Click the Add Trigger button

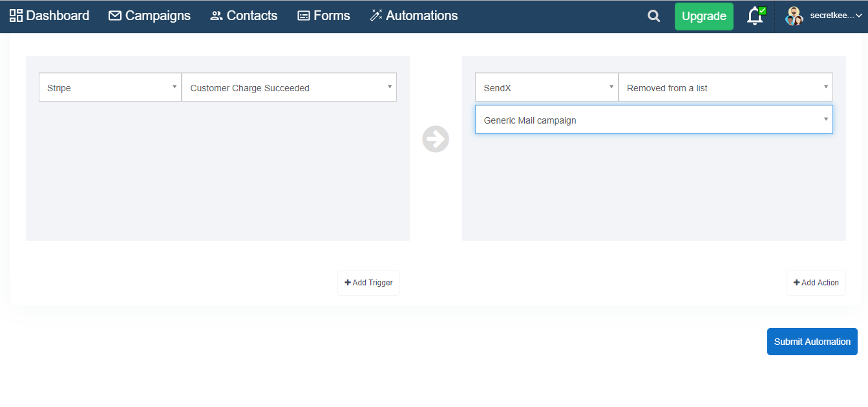(368, 283)
